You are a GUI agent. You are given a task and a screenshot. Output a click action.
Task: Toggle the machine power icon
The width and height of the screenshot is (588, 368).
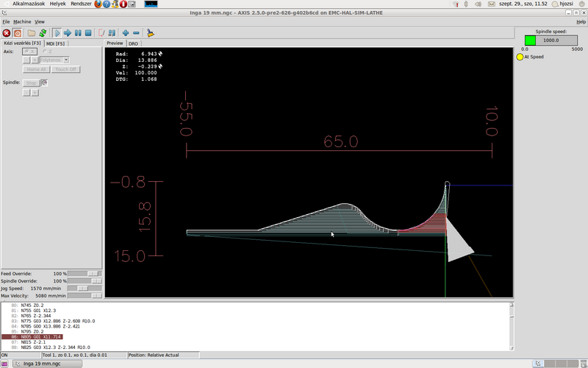point(18,33)
